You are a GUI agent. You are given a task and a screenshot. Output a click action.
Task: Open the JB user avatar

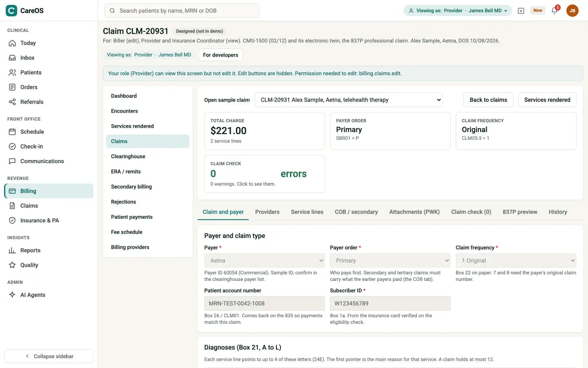coord(572,11)
